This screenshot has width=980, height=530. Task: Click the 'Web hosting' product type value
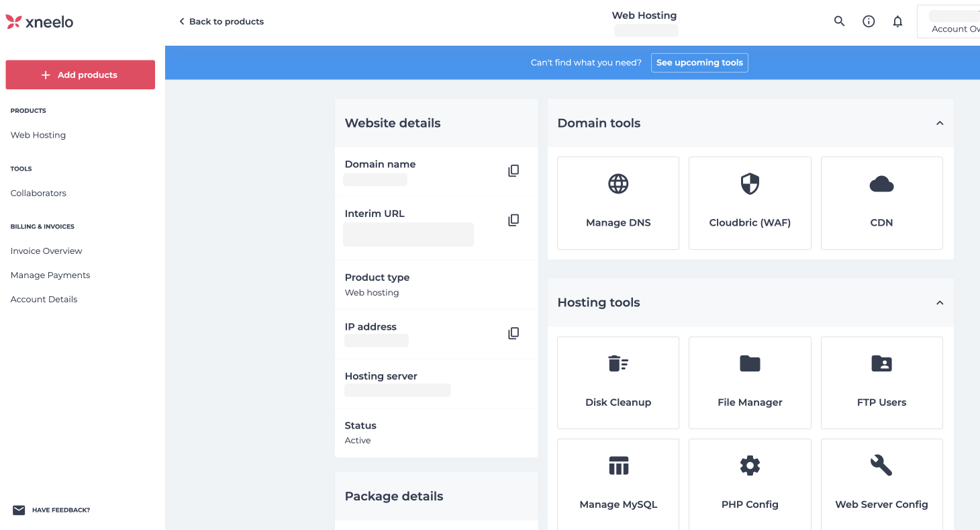tap(372, 293)
